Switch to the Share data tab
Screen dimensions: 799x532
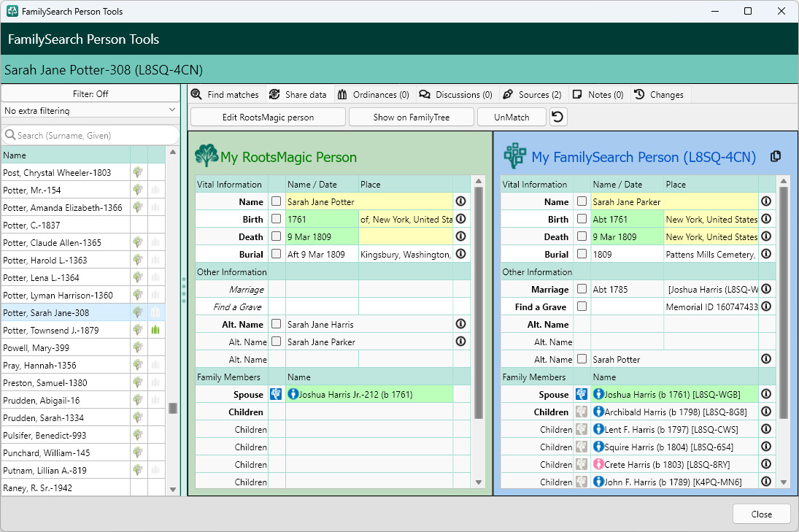click(x=298, y=94)
